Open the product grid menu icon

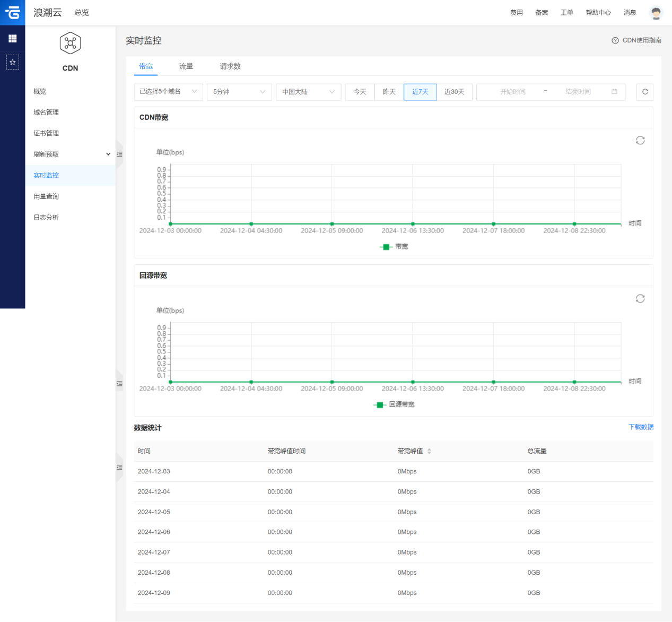point(13,38)
